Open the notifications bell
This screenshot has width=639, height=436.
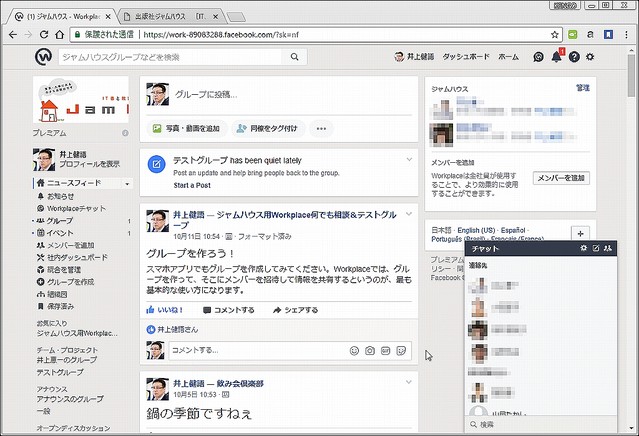tap(556, 57)
